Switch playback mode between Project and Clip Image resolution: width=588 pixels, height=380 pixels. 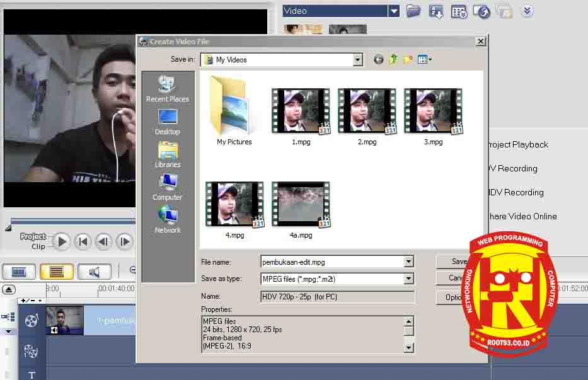pos(33,241)
